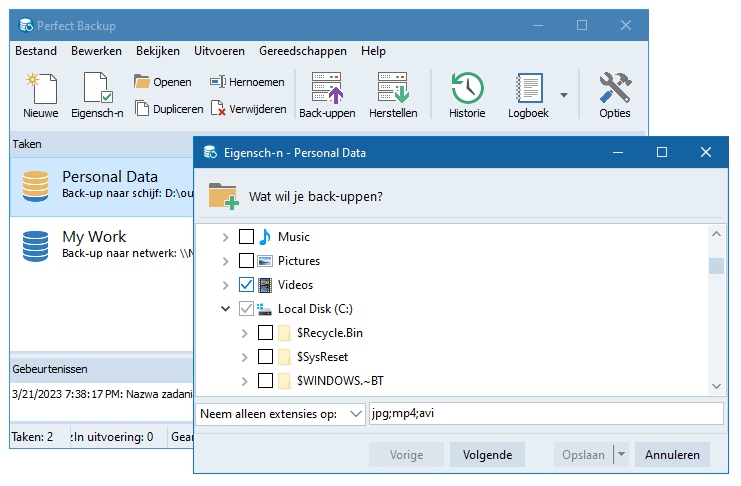Click the Perfect Backup title bar icon
The height and width of the screenshot is (486, 741).
pyautogui.click(x=26, y=25)
